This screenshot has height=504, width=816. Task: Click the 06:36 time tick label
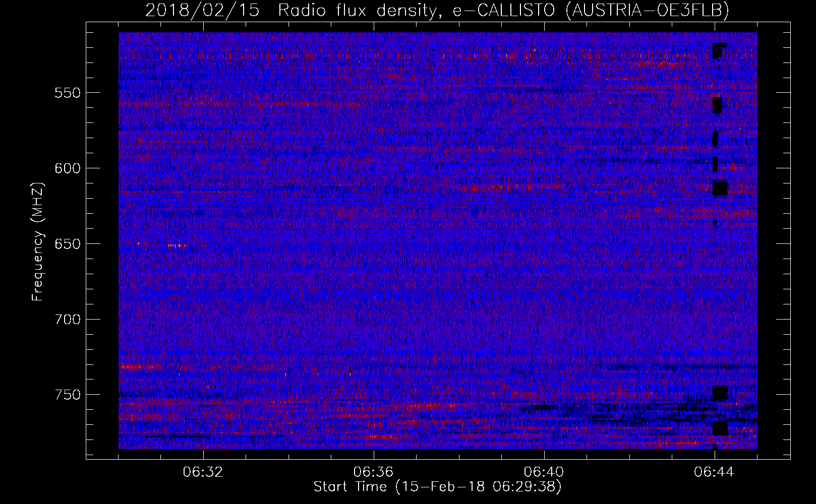(374, 472)
